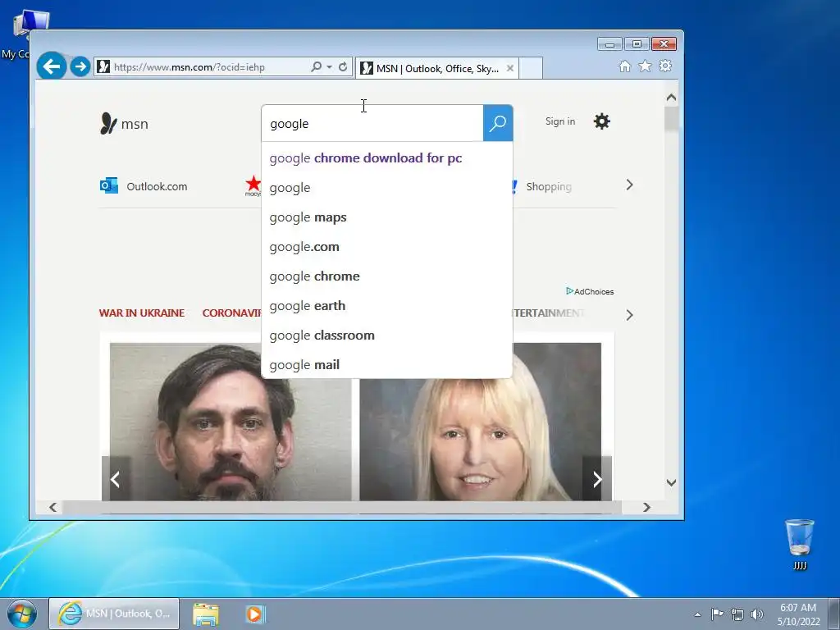Click the msn butterfly logo

click(124, 123)
